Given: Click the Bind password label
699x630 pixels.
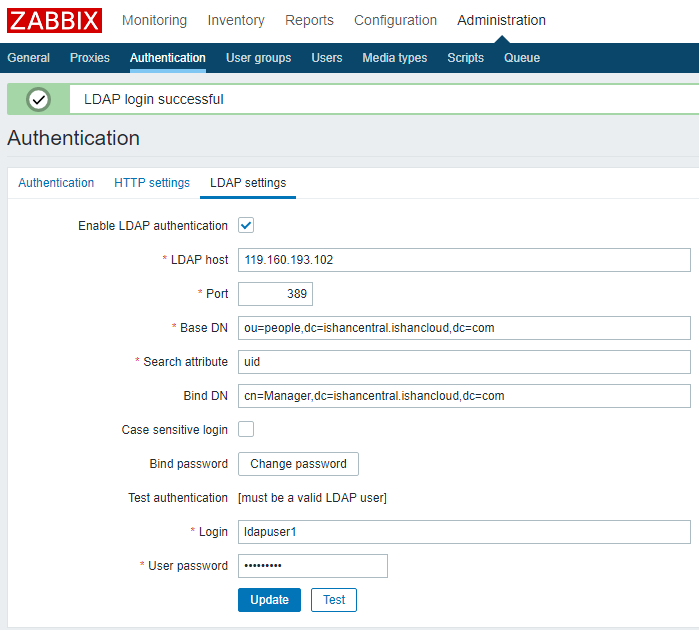Looking at the screenshot, I should 189,464.
